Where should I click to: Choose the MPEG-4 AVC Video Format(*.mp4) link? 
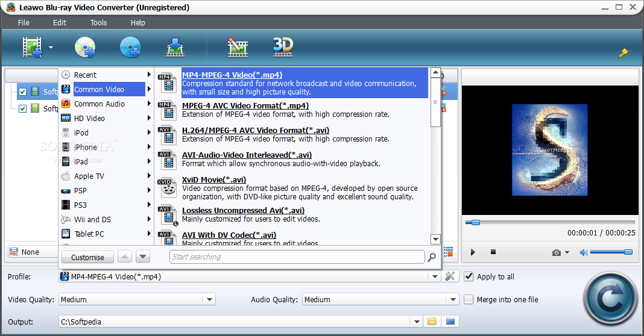pyautogui.click(x=245, y=105)
